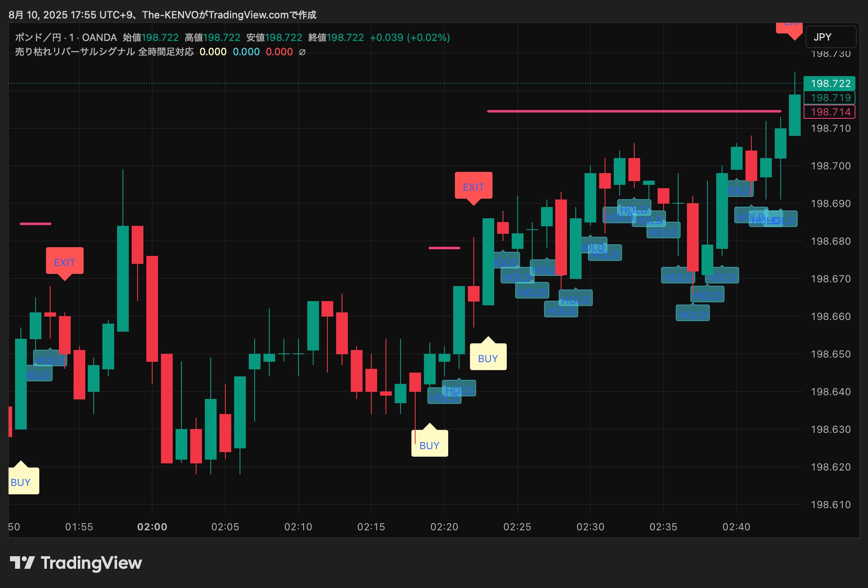Click the red 0.000 indicator value

point(279,52)
